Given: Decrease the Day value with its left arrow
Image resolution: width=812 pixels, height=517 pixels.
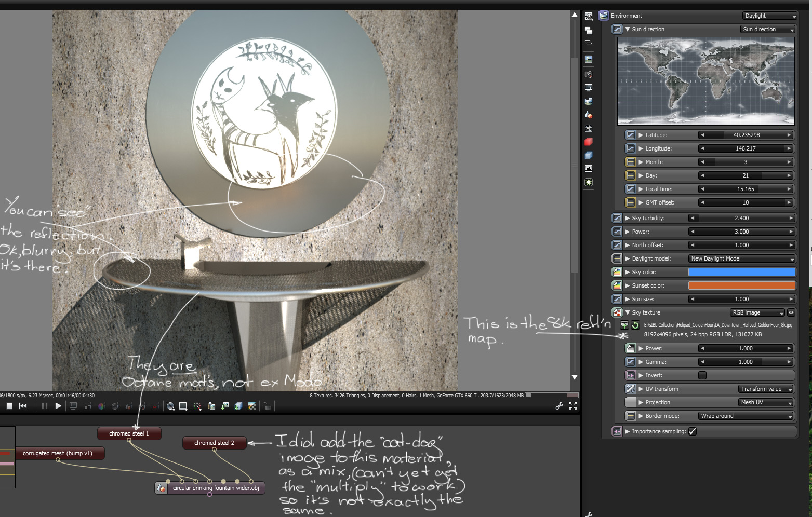Looking at the screenshot, I should pos(702,175).
